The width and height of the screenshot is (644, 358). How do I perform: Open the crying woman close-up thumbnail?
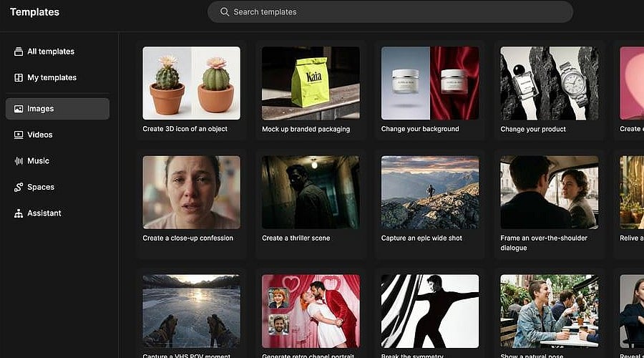(x=191, y=192)
